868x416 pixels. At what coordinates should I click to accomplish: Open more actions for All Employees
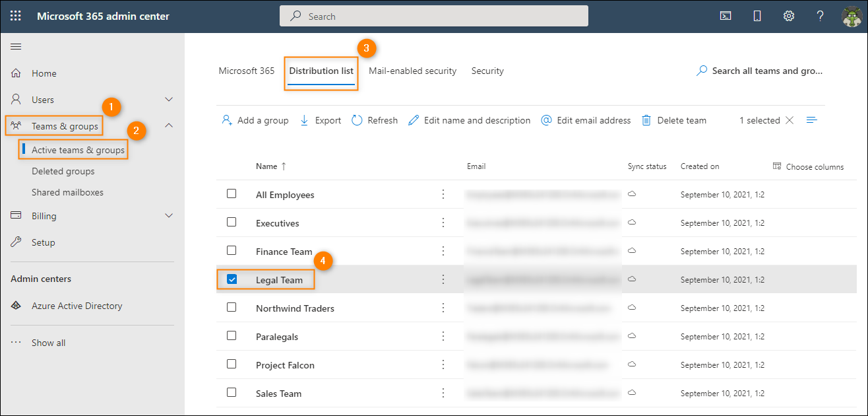[443, 194]
